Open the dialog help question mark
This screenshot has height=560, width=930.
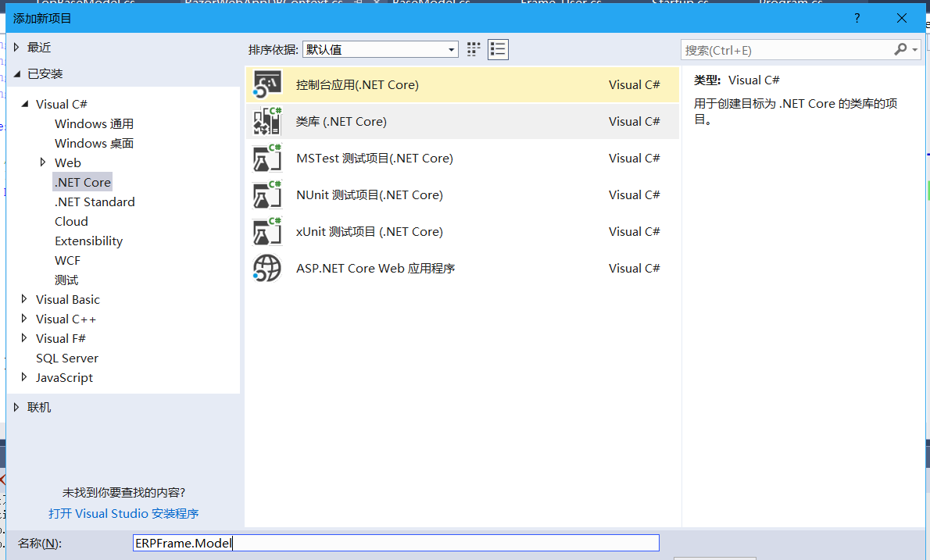tap(857, 19)
